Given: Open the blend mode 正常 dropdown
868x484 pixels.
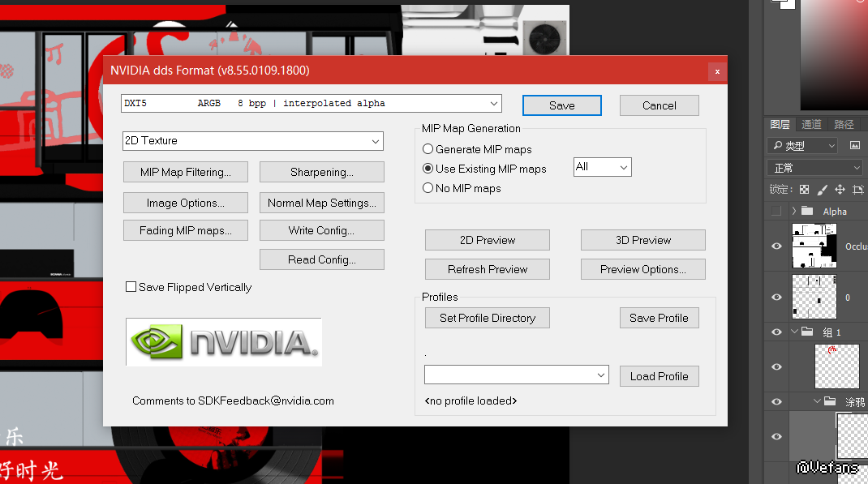Looking at the screenshot, I should (x=815, y=168).
